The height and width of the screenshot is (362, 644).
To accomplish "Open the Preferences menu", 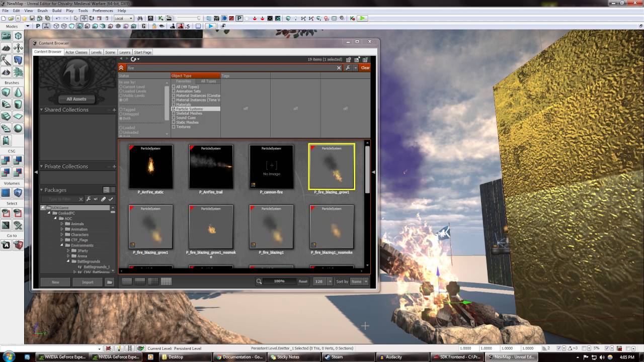I will 103,11.
